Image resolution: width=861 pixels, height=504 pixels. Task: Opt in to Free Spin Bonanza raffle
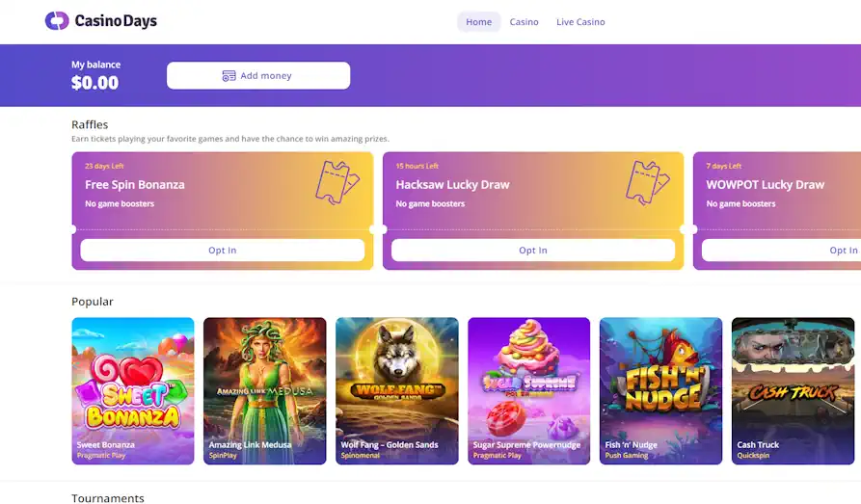[223, 251]
